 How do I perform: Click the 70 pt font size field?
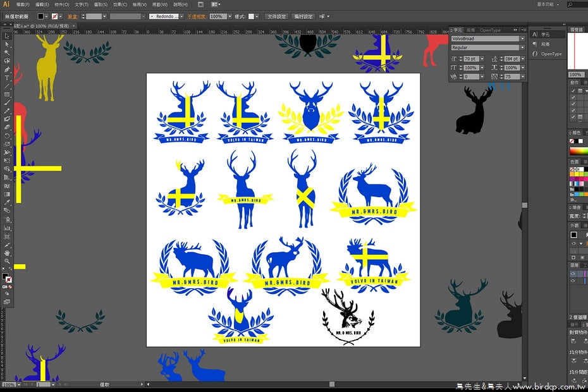pos(471,59)
